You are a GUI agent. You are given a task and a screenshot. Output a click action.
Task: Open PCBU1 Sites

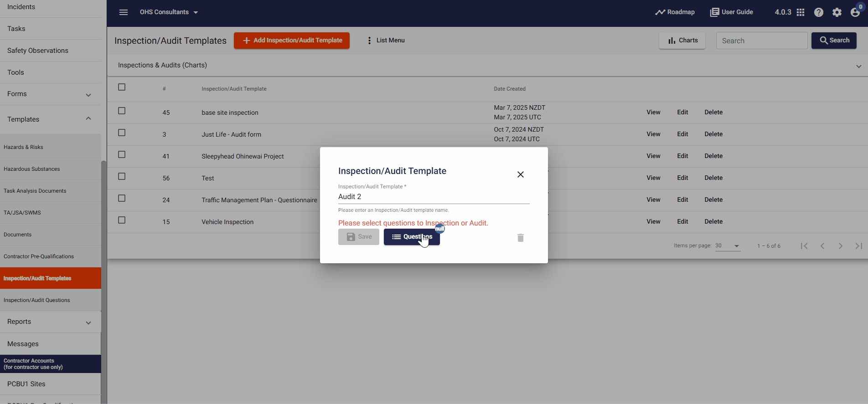tap(51, 384)
